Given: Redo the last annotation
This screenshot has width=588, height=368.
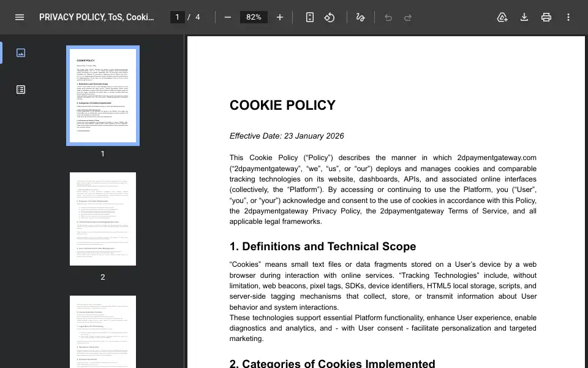Looking at the screenshot, I should click(x=408, y=17).
